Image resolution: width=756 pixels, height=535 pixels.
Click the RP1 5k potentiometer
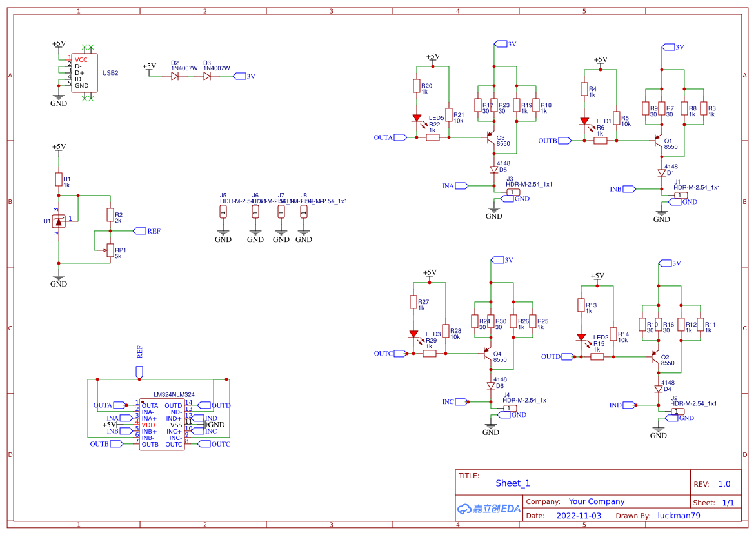coord(110,250)
